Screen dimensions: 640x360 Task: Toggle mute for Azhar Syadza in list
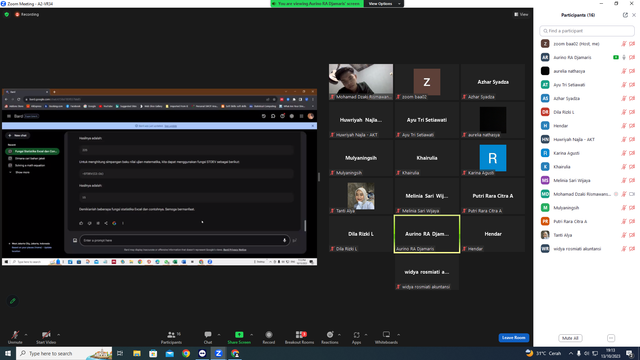coord(624,98)
